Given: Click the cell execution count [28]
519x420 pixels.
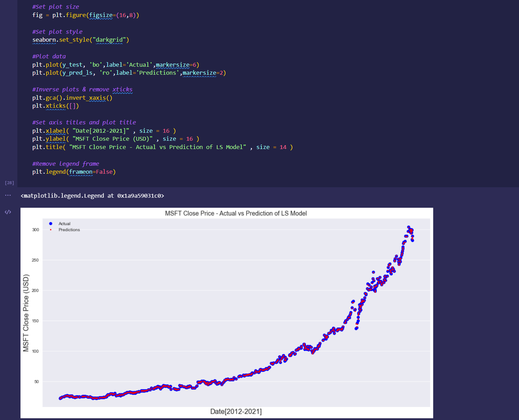Looking at the screenshot, I should (9, 183).
